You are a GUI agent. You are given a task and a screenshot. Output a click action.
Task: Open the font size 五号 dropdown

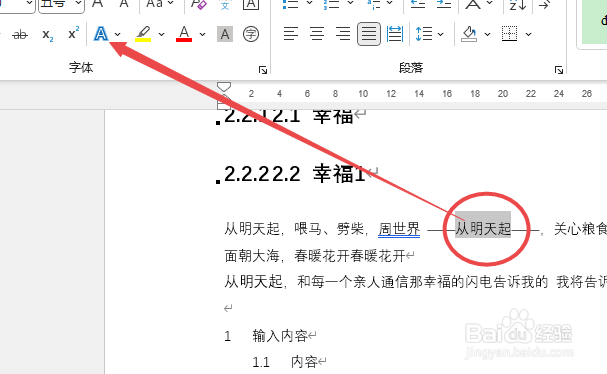coord(79,3)
